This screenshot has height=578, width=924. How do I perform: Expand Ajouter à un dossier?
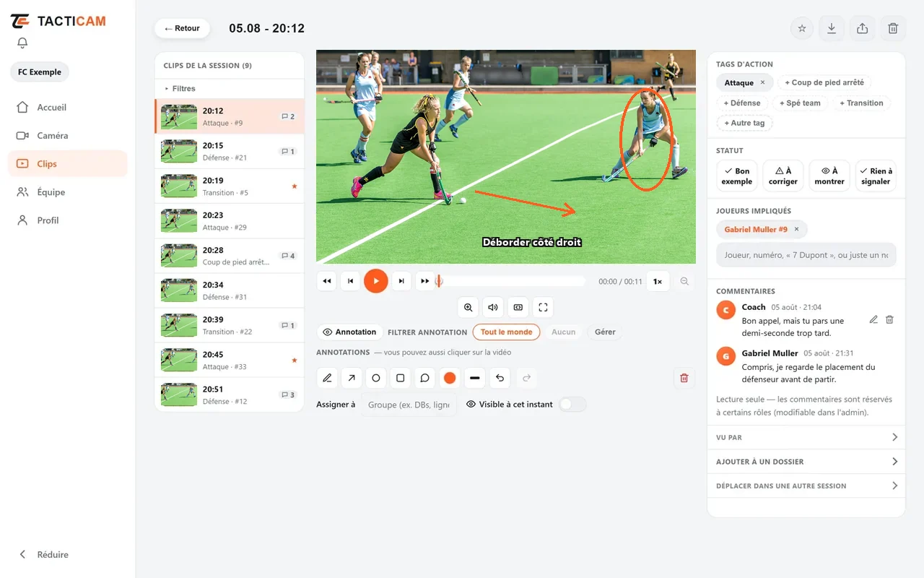[806, 462]
